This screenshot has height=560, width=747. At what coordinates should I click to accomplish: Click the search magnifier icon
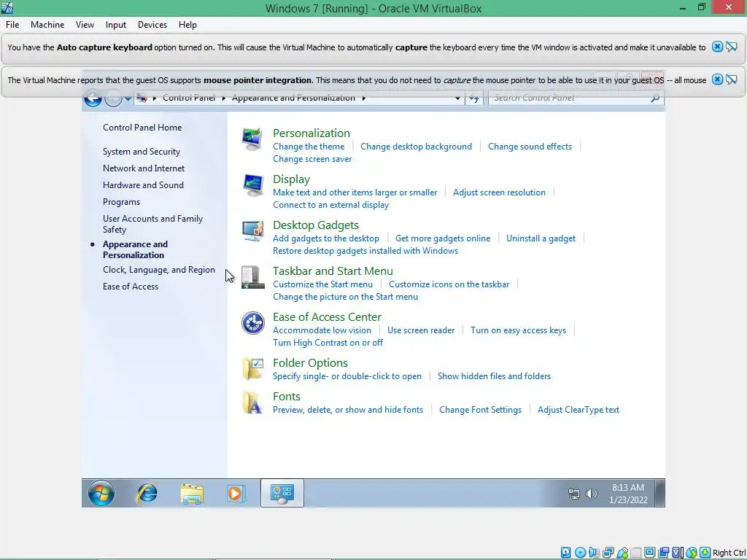pyautogui.click(x=655, y=98)
